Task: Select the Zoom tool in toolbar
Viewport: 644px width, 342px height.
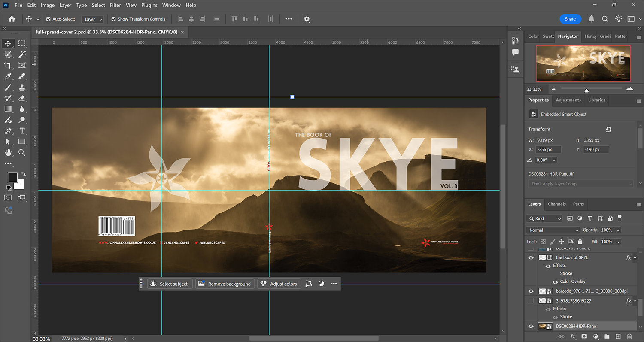Action: [x=22, y=153]
